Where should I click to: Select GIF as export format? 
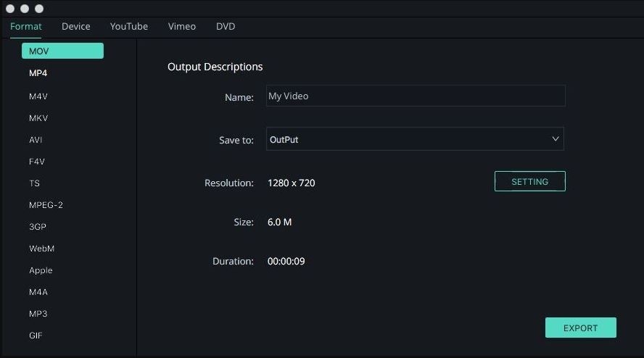tap(36, 336)
